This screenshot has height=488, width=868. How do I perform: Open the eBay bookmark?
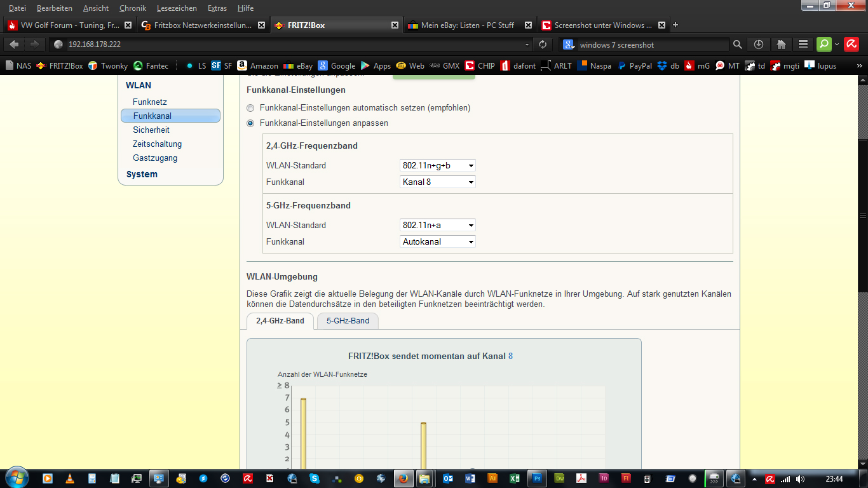[298, 65]
